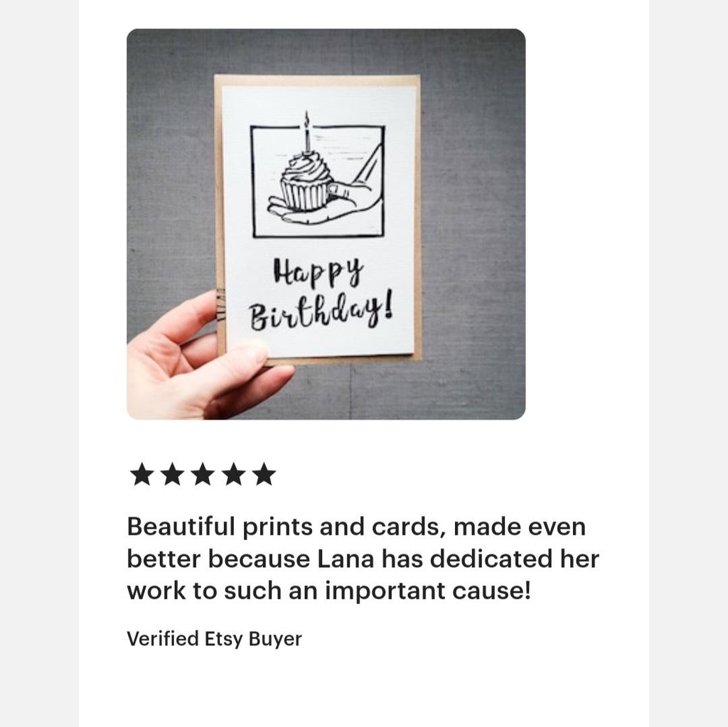Click the review text starting 'Beautiful prints'

point(363,559)
